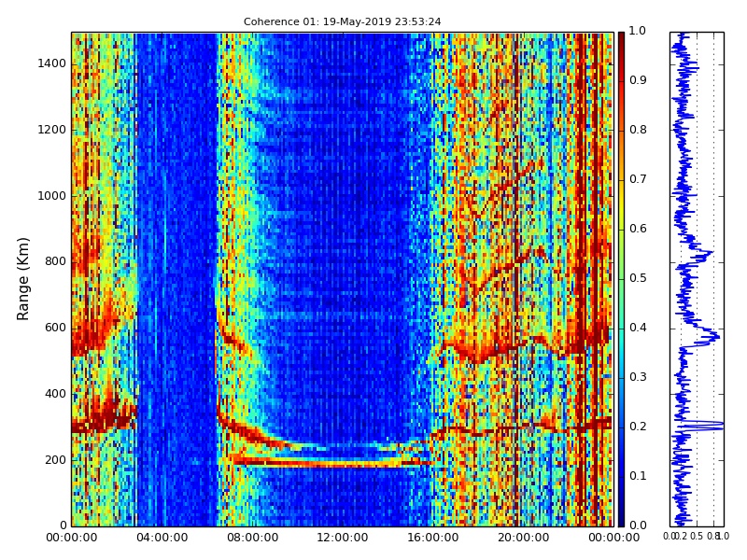The width and height of the screenshot is (747, 560).
Task: Click the blue coherence profile line plot
Action: click(697, 279)
